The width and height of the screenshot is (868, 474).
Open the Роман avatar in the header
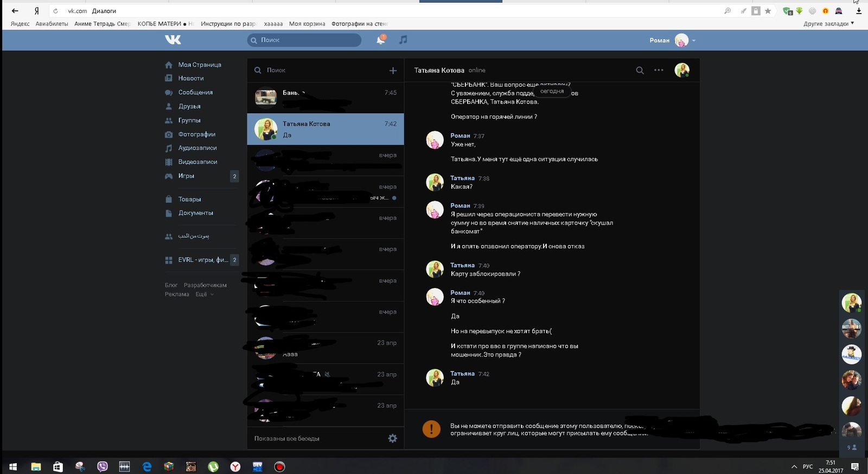pyautogui.click(x=681, y=40)
